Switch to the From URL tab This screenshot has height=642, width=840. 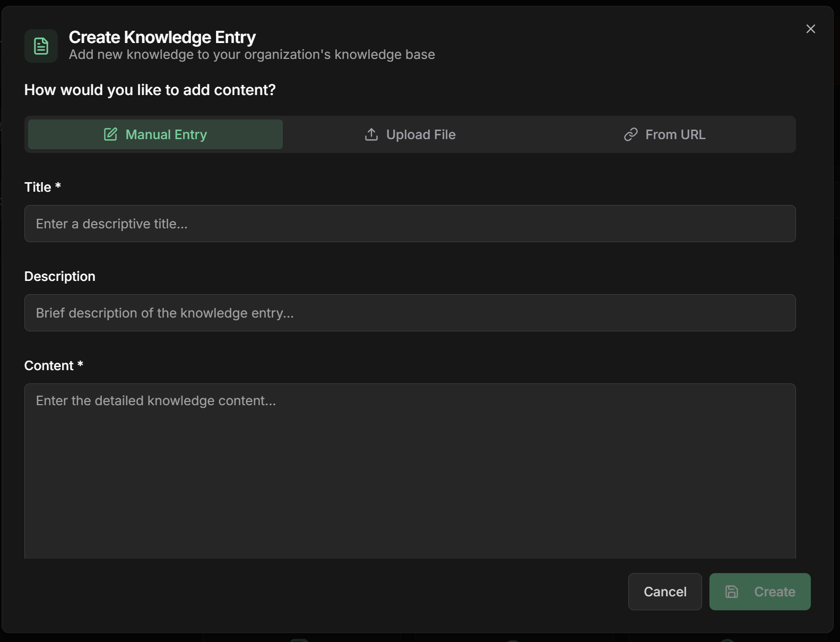click(x=665, y=134)
